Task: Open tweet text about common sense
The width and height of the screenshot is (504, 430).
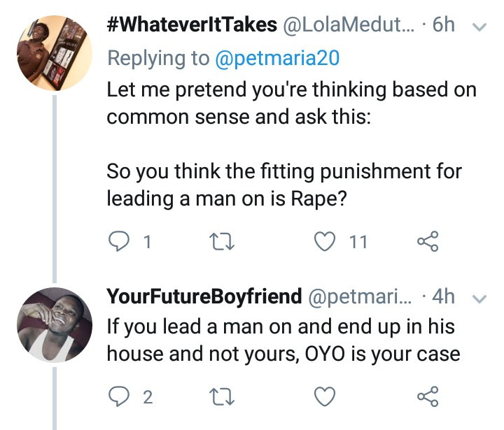Action: [x=290, y=103]
